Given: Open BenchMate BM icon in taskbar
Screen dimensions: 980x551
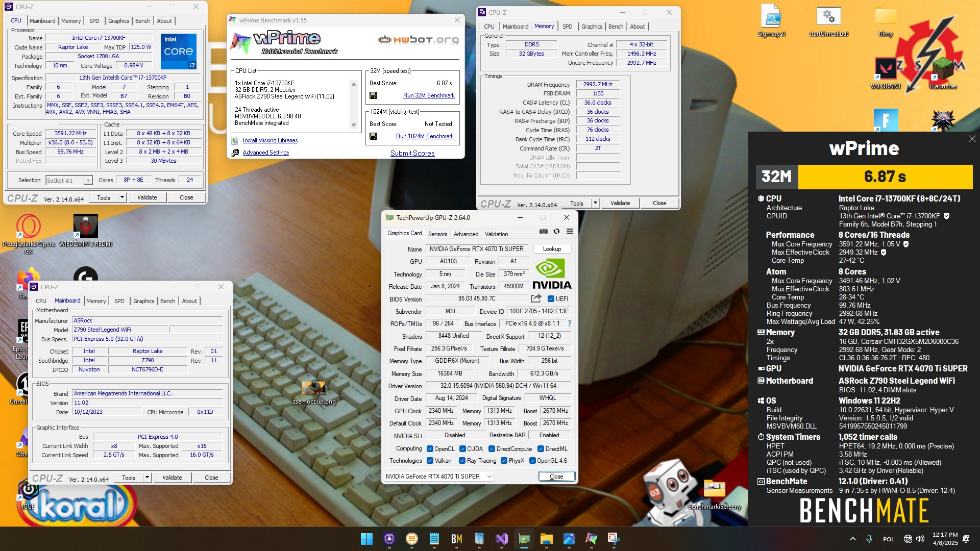Looking at the screenshot, I should coord(456,539).
